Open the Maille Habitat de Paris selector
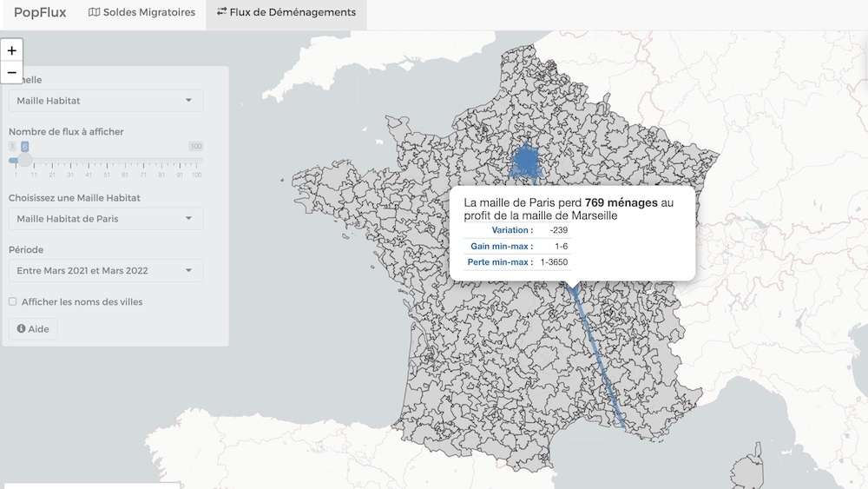Screen dimensions: 868x489 tap(106, 219)
